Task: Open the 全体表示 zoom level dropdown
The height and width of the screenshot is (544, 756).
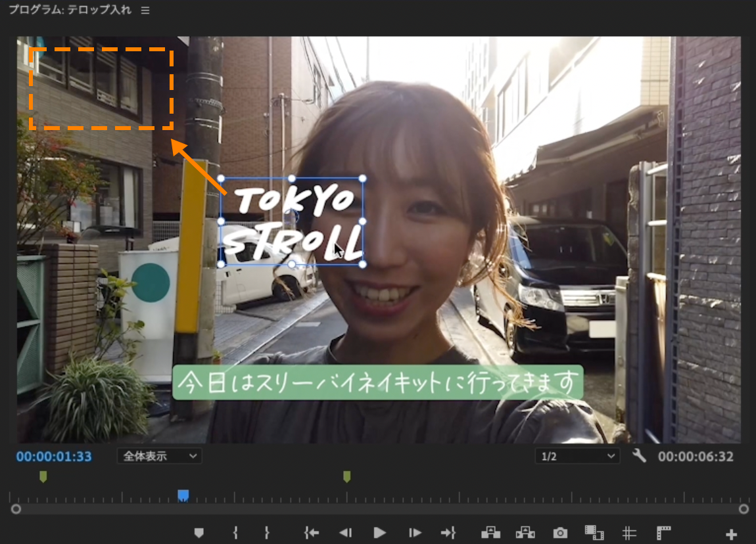Action: (x=159, y=456)
